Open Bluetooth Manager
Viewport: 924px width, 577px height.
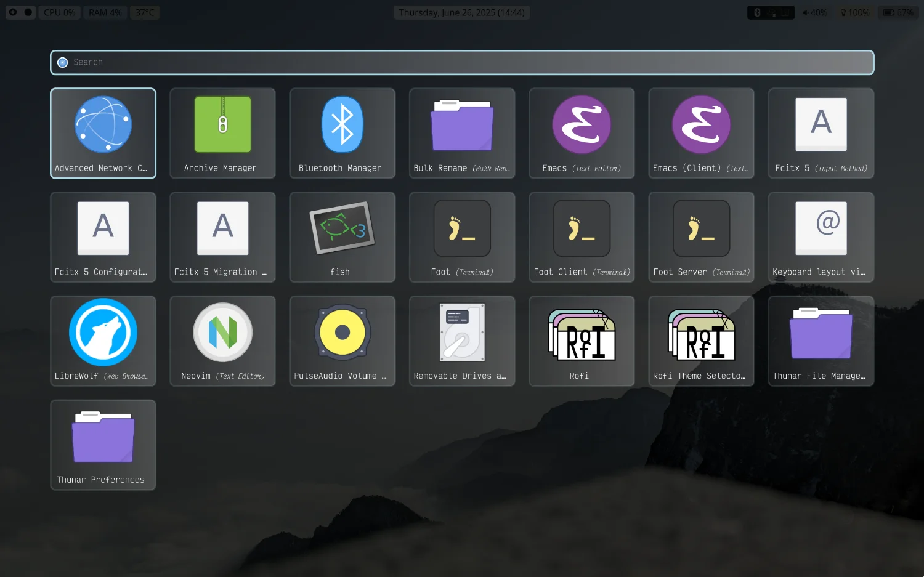342,133
